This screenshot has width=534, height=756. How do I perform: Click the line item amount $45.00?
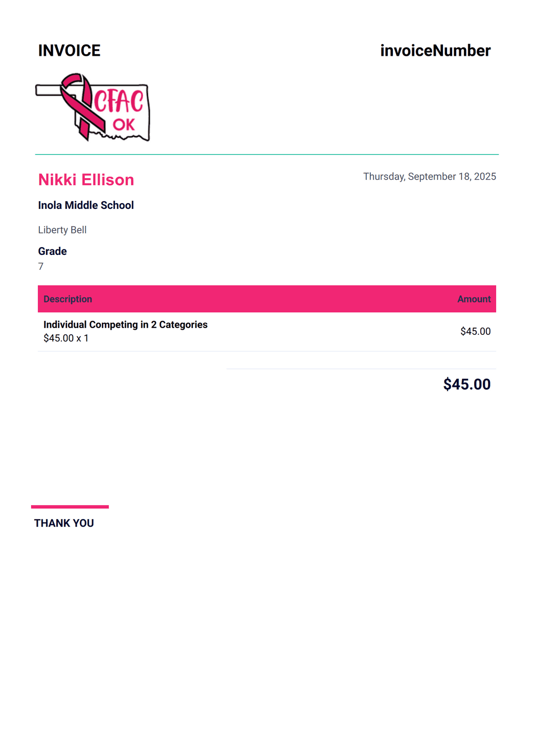(475, 332)
